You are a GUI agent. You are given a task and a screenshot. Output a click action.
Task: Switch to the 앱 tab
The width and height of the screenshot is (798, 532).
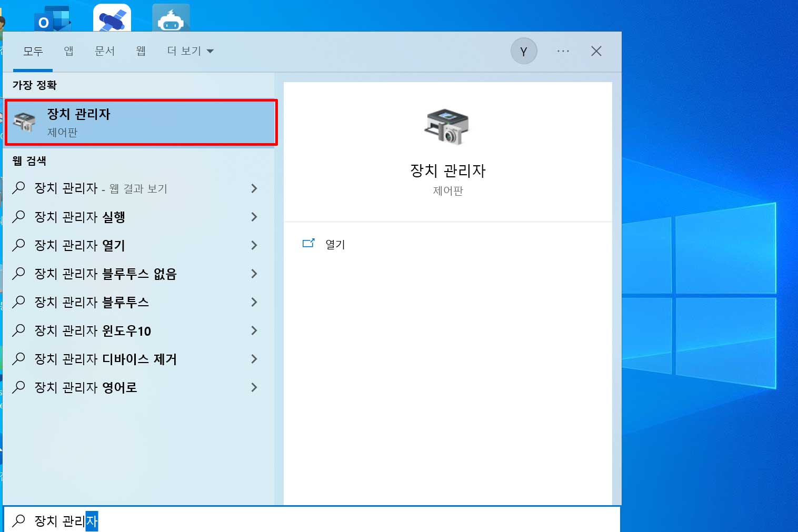(68, 51)
